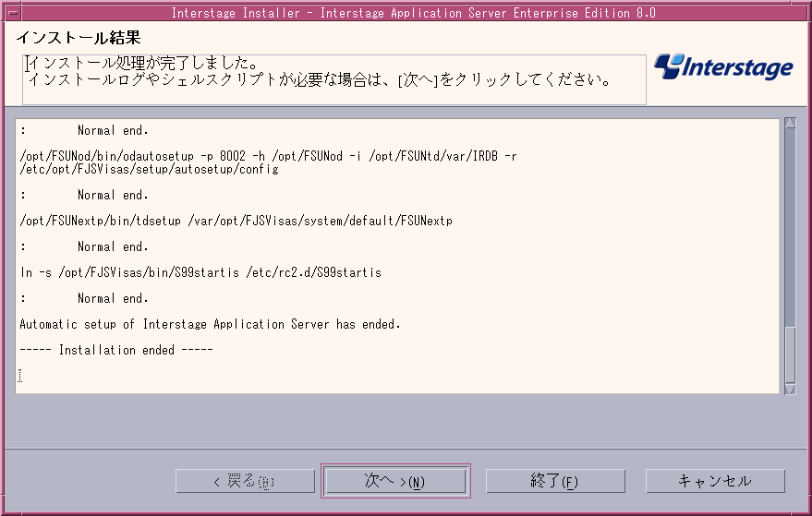Click the message インストール処理が完了しました。

pyautogui.click(x=143, y=63)
